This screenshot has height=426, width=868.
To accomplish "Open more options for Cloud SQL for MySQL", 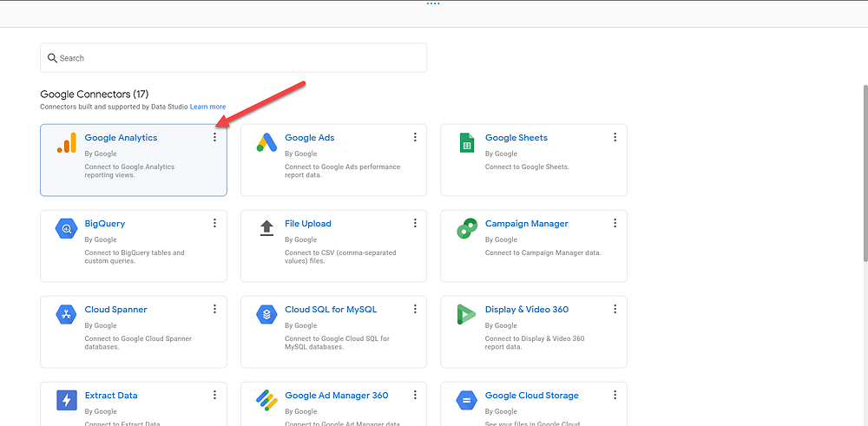I will point(415,309).
